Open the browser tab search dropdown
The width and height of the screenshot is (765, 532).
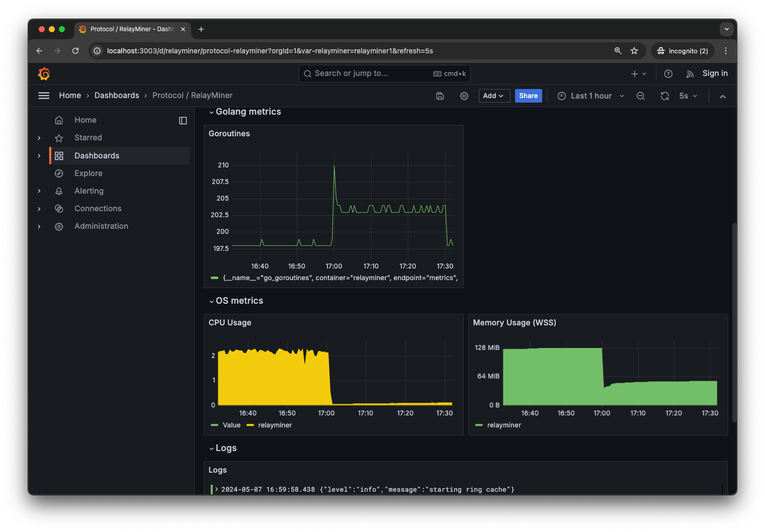[726, 29]
